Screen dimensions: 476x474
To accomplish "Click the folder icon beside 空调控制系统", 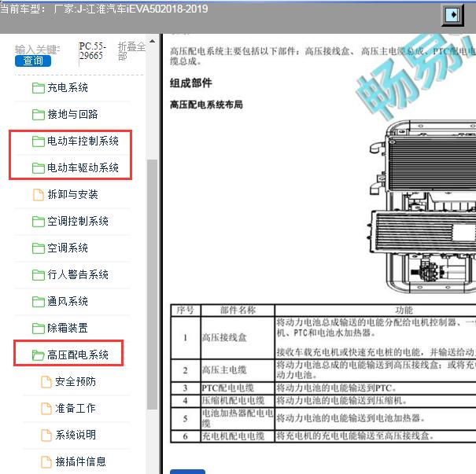I will [39, 222].
